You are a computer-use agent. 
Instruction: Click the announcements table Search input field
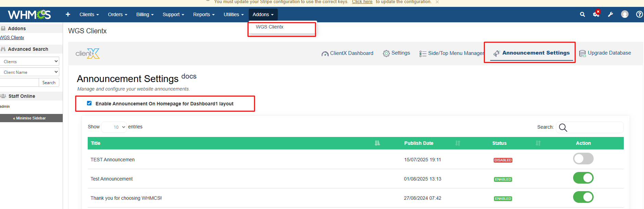594,127
